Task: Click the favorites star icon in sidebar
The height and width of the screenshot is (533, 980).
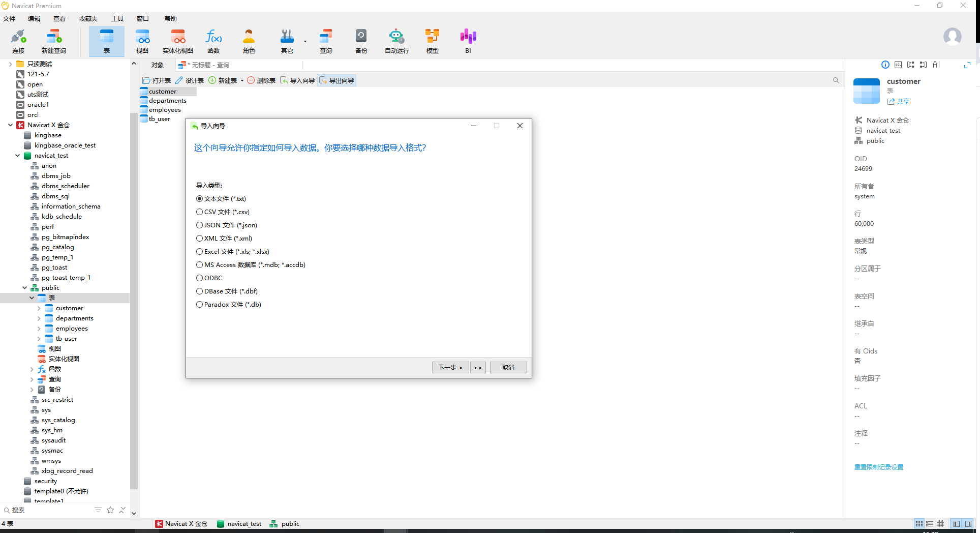Action: tap(110, 510)
